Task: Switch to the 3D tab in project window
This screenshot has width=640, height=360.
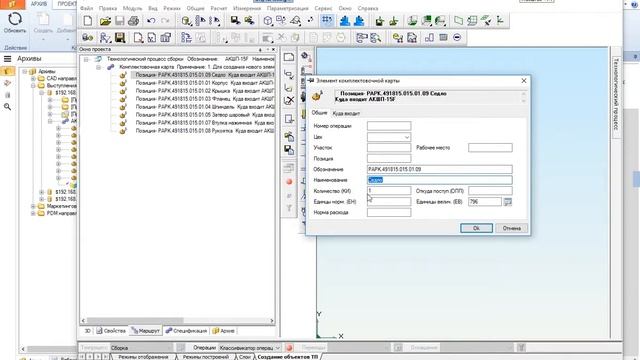Action: [87, 331]
